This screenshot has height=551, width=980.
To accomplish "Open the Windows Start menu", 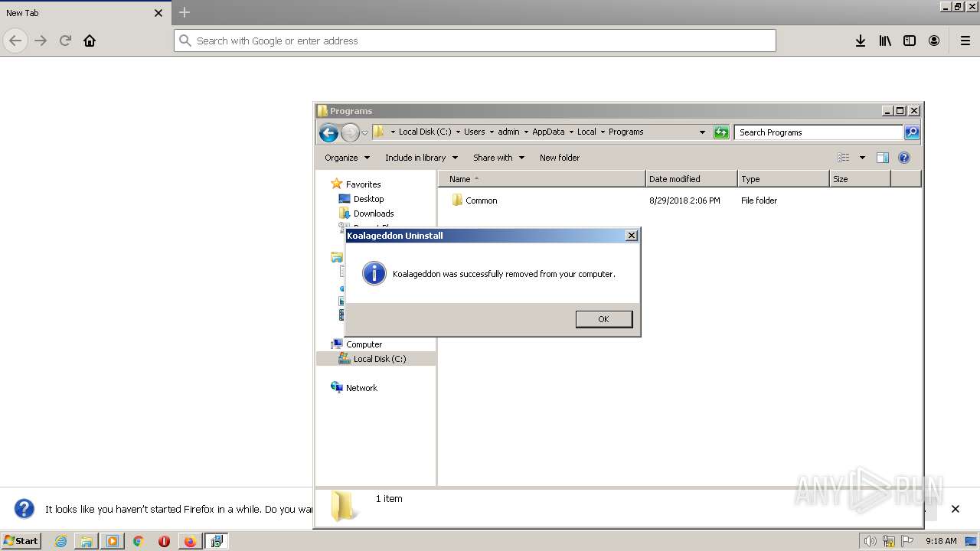I will coord(21,540).
